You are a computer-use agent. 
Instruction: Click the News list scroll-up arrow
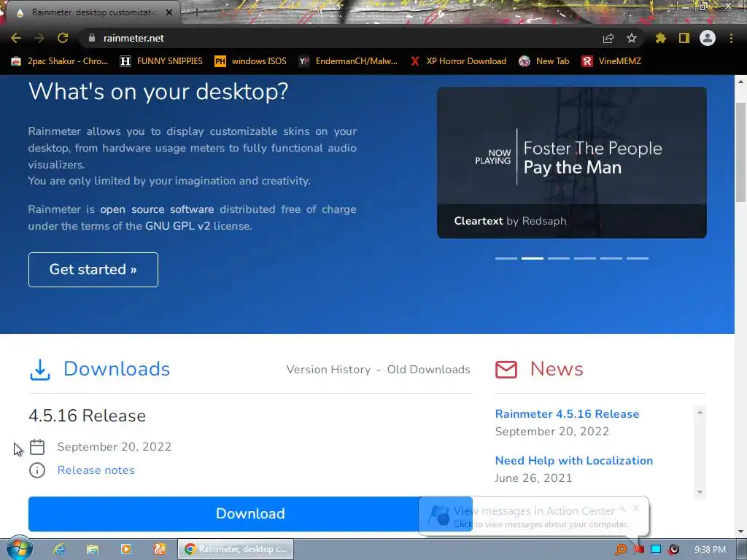click(700, 413)
